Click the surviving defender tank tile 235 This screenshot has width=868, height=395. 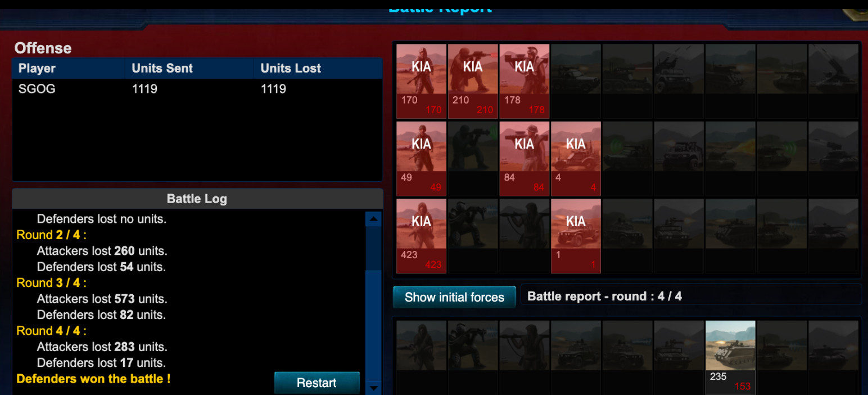pyautogui.click(x=730, y=357)
